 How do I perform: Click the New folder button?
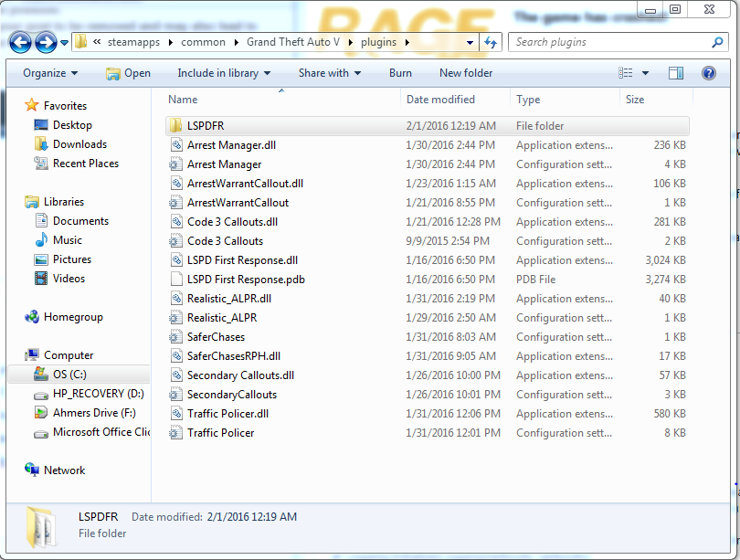(466, 73)
